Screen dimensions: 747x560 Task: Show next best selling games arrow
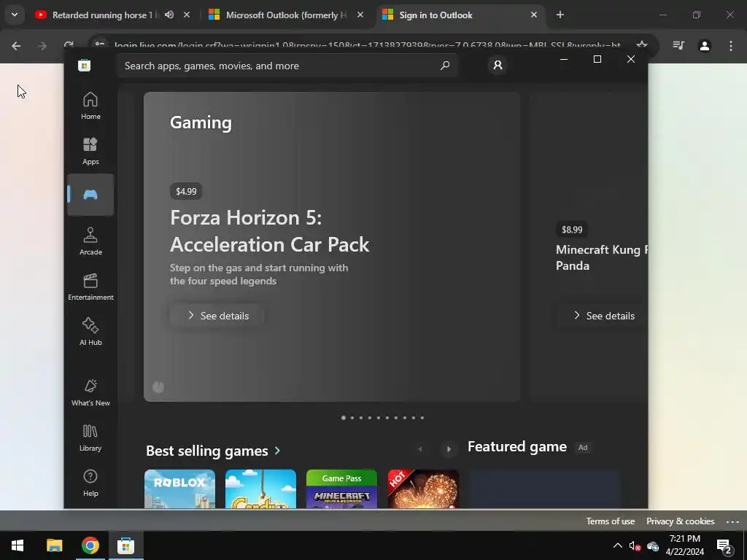(x=449, y=449)
